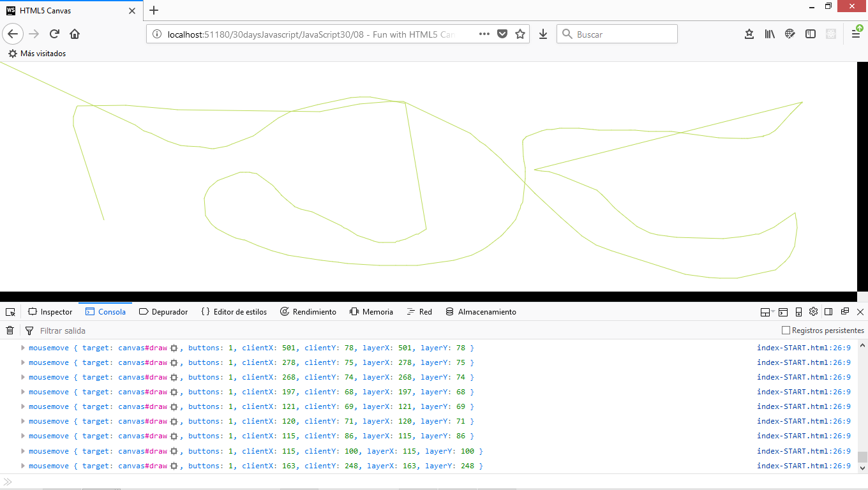Toggle the browser sidebar icon
The width and height of the screenshot is (868, 490).
810,34
